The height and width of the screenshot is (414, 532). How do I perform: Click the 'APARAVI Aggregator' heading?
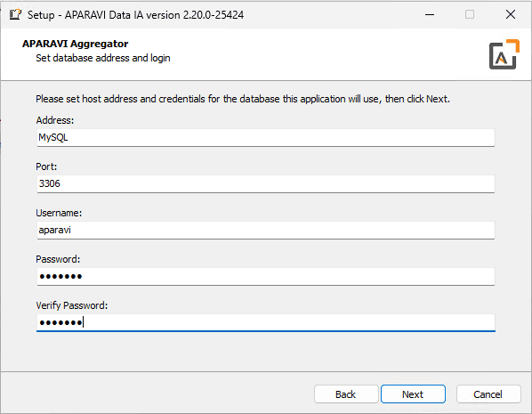[76, 44]
